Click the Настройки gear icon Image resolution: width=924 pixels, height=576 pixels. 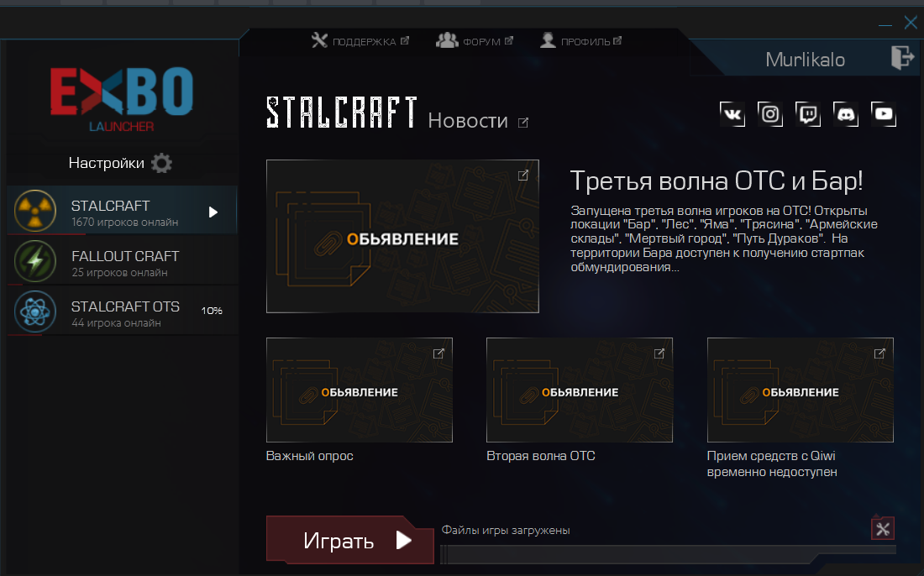coord(161,163)
